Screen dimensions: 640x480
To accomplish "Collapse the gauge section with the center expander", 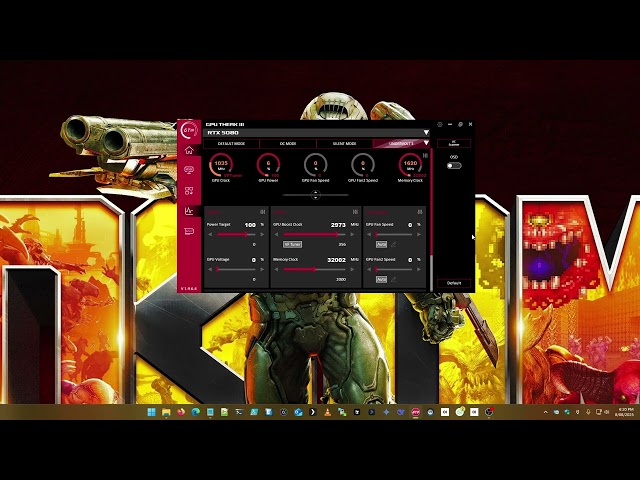I will (316, 195).
